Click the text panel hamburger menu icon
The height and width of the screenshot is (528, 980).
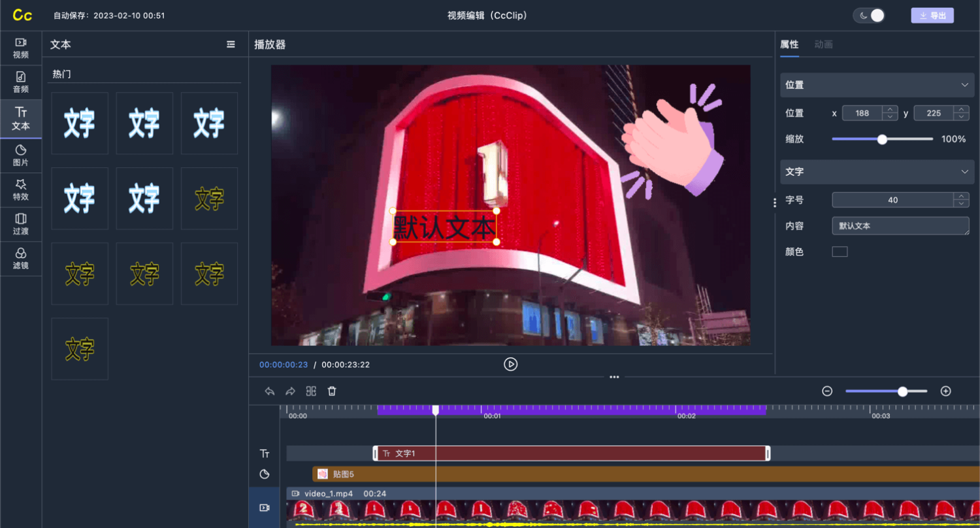point(231,44)
